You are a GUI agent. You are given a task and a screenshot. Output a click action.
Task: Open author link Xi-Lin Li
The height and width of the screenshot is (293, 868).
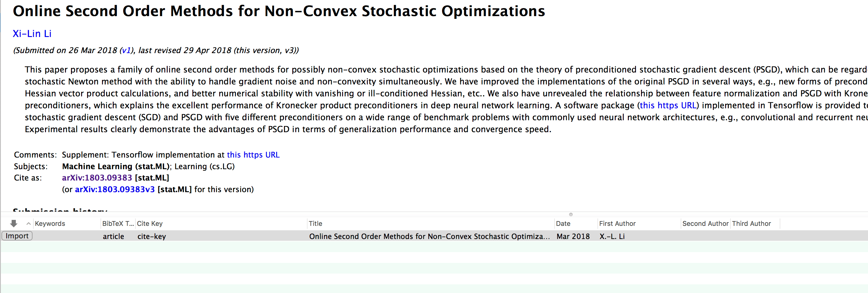(x=32, y=34)
